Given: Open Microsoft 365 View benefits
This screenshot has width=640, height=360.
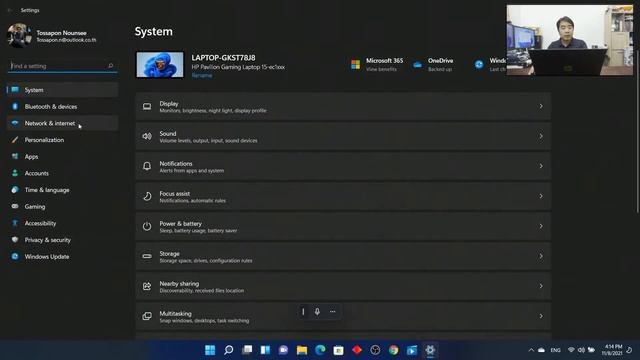Looking at the screenshot, I should [x=377, y=64].
